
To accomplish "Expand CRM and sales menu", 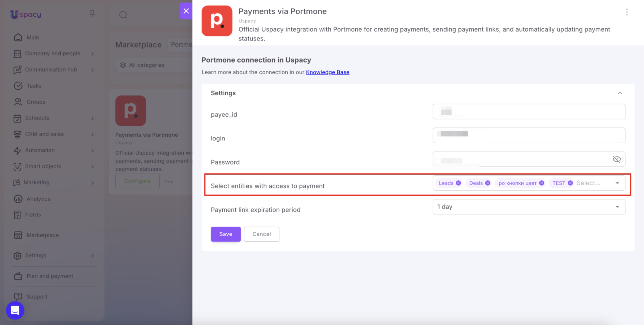I will point(54,134).
